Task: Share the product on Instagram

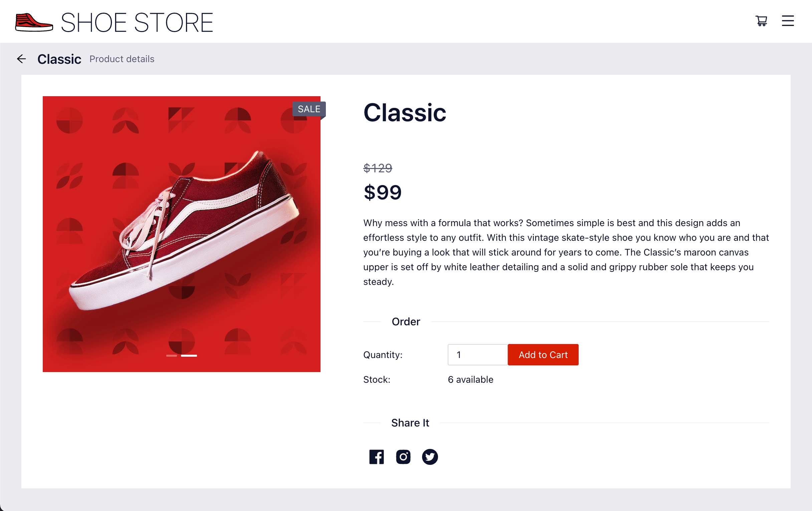Action: [403, 457]
